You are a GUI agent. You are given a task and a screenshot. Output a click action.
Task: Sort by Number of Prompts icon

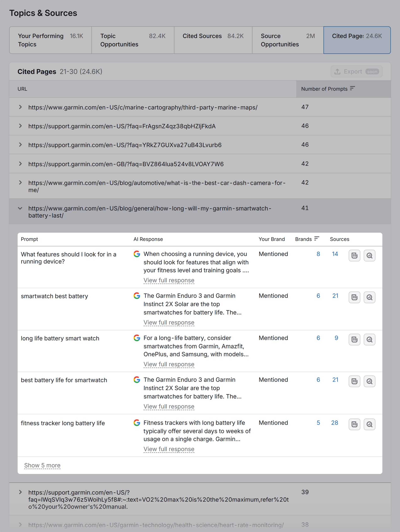pyautogui.click(x=352, y=89)
